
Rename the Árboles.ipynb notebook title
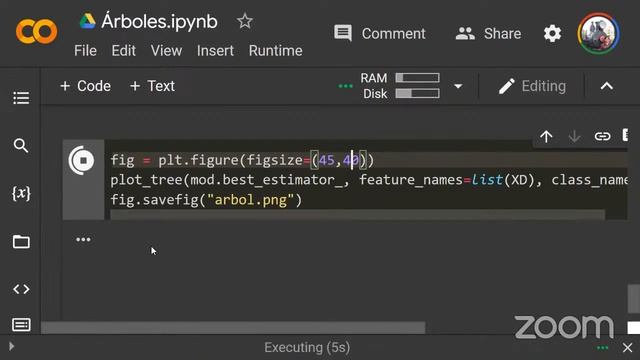click(159, 21)
